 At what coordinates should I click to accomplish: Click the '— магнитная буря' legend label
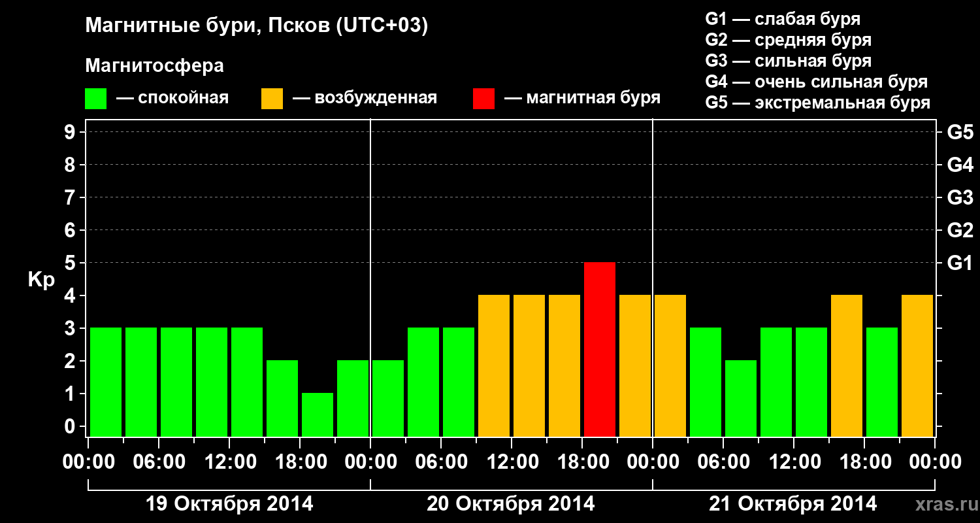582,99
